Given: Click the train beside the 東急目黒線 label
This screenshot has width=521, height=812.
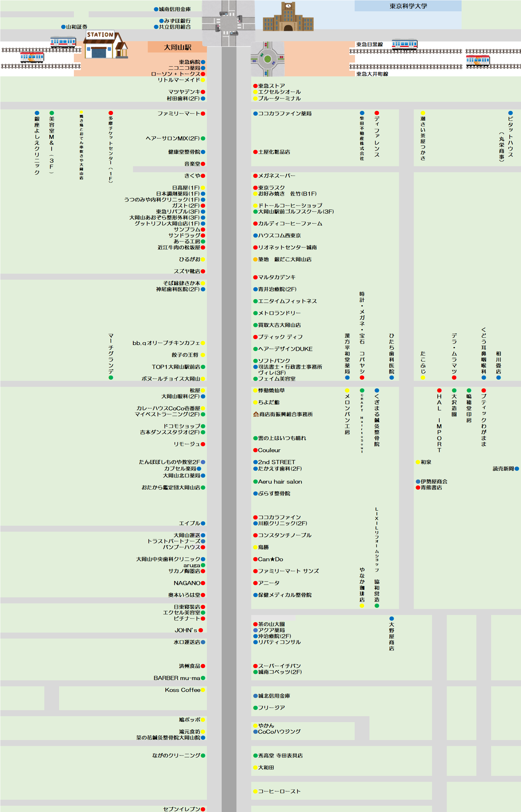Looking at the screenshot, I should pyautogui.click(x=404, y=44).
